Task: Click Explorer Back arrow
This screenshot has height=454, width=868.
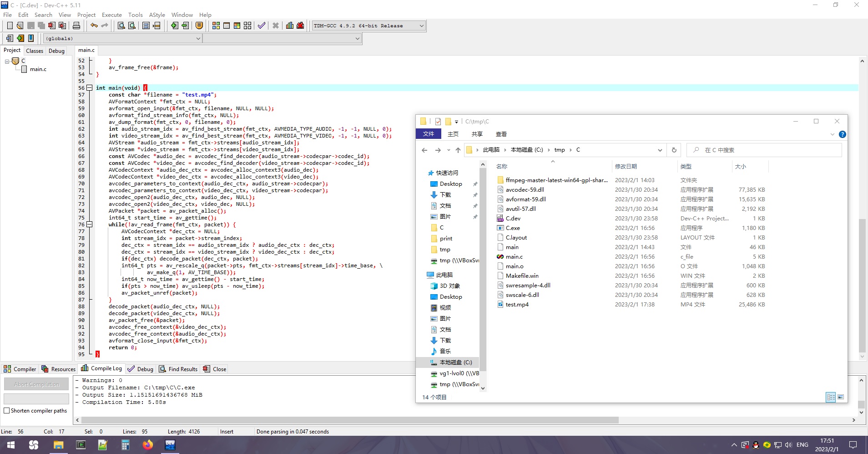Action: pos(424,150)
